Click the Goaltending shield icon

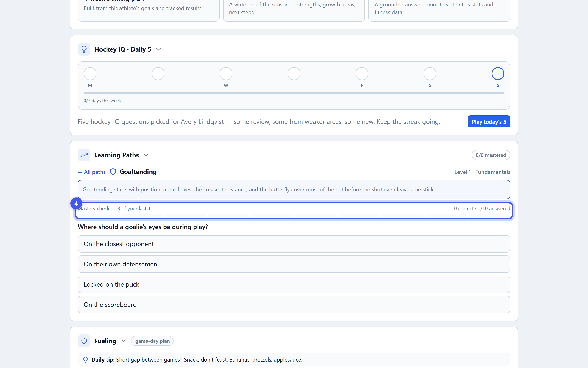(113, 172)
